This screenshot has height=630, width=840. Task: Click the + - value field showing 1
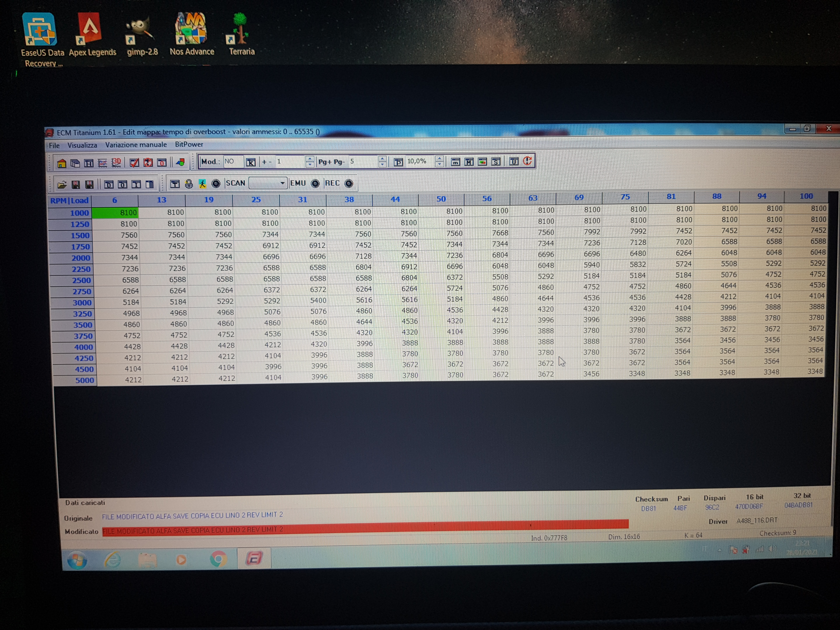(290, 161)
